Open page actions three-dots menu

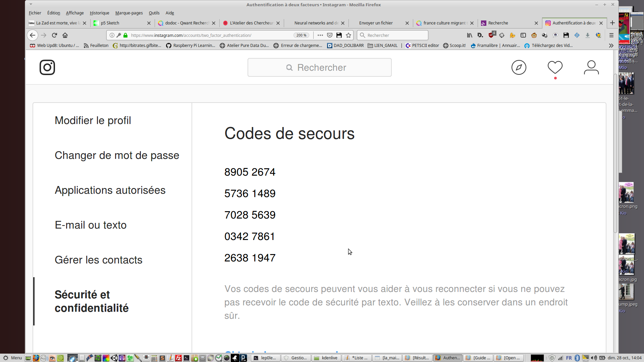(x=320, y=35)
